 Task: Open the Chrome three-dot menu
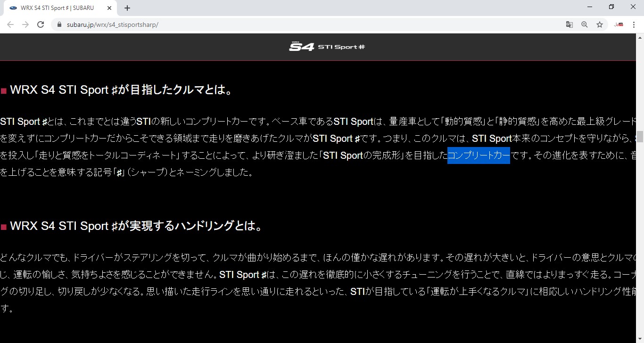(634, 24)
